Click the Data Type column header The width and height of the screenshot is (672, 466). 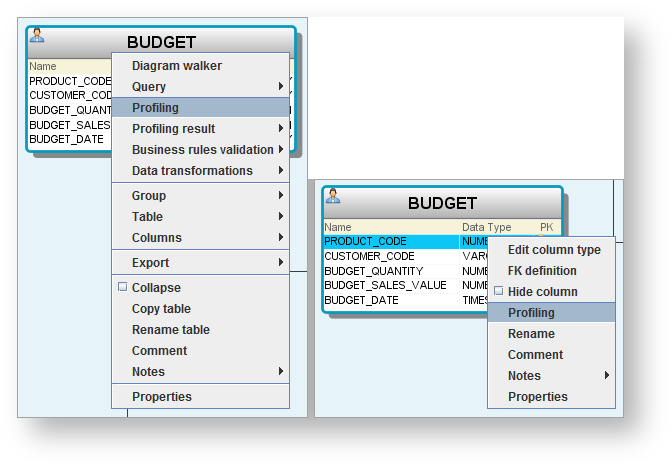point(486,227)
